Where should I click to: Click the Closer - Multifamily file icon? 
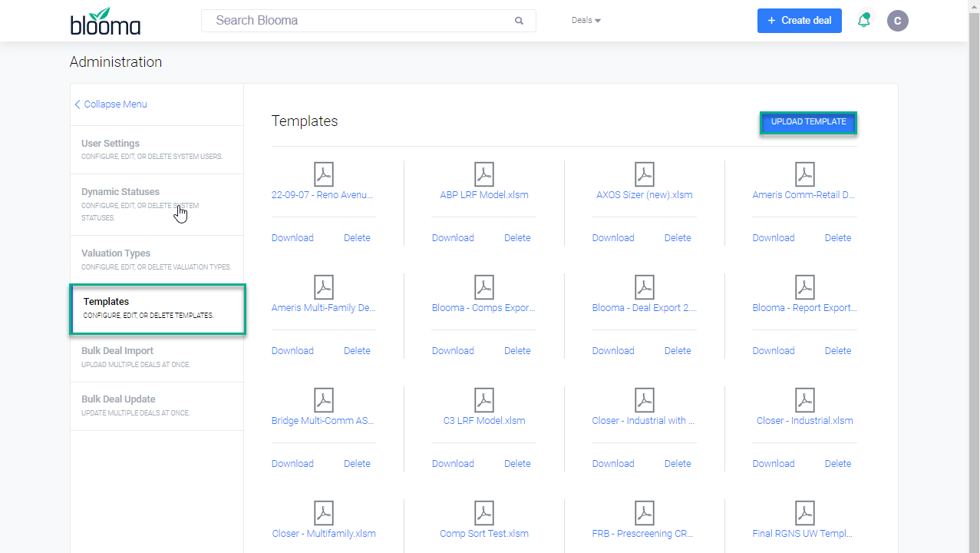click(x=324, y=513)
